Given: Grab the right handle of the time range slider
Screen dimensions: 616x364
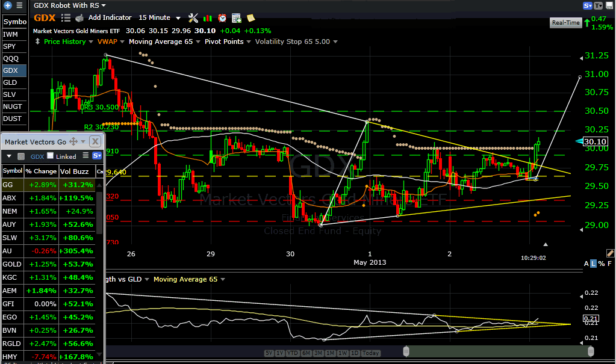Looking at the screenshot, I should tap(591, 351).
